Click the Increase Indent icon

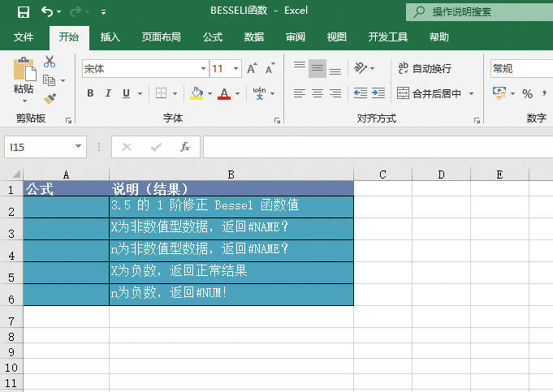click(x=378, y=93)
